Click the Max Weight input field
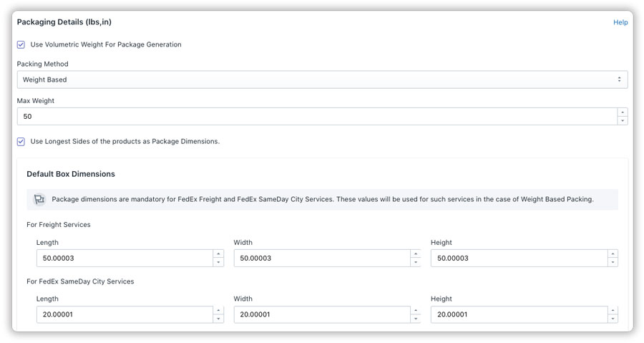Viewport: 644px width, 343px height. click(317, 117)
